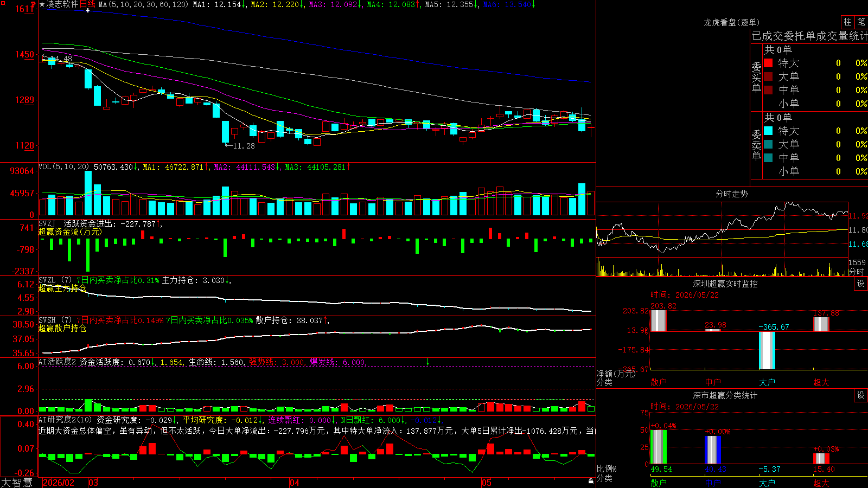Click the 分时走势 panel title
This screenshot has height=488, width=868.
[x=732, y=194]
